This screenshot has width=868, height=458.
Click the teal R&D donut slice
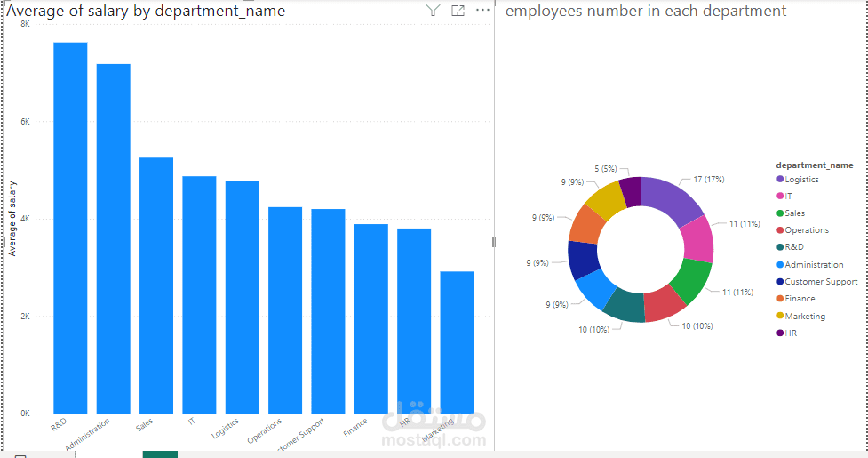(625, 306)
